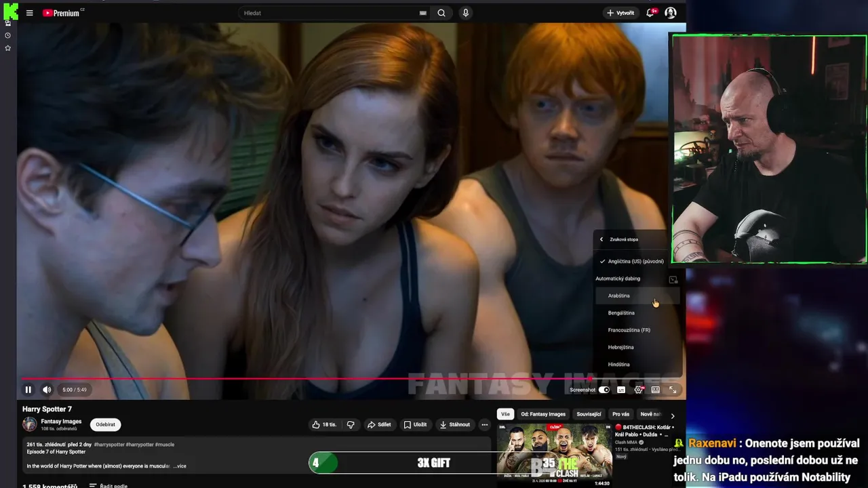Click the green Kick logo overlay
Image resolution: width=868 pixels, height=488 pixels.
coord(10,11)
